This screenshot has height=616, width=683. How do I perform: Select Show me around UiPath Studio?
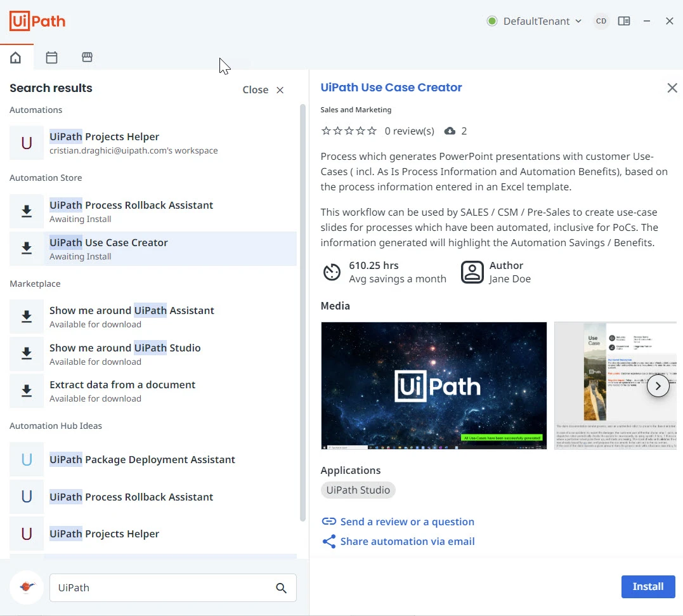tap(153, 354)
